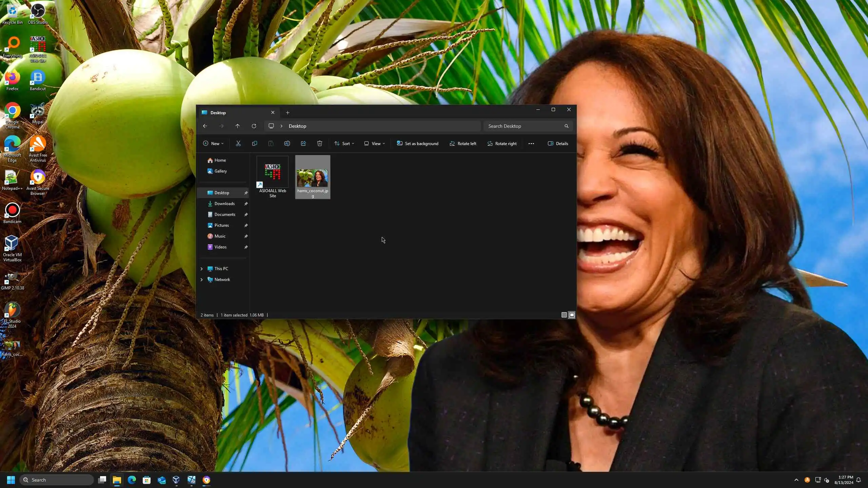Screen dimensions: 868x488
Task: Expand the This PC tree node
Action: 202,269
